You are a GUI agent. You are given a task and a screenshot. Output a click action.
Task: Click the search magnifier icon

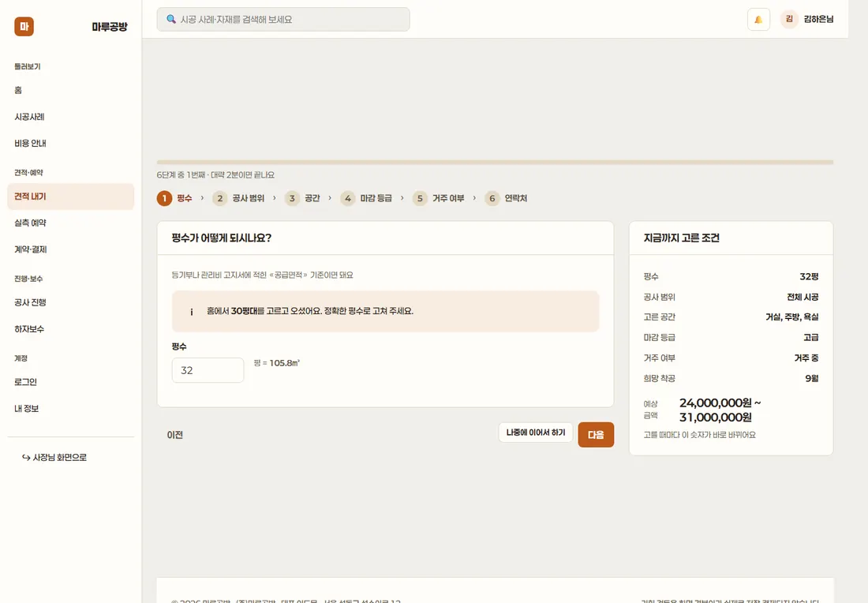171,20
